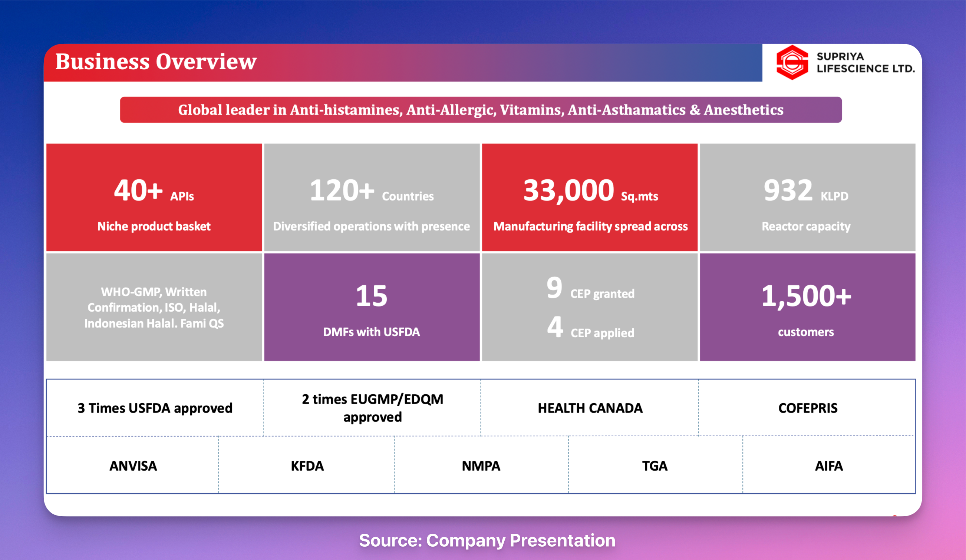Select the ANVISA cell

[x=133, y=465]
